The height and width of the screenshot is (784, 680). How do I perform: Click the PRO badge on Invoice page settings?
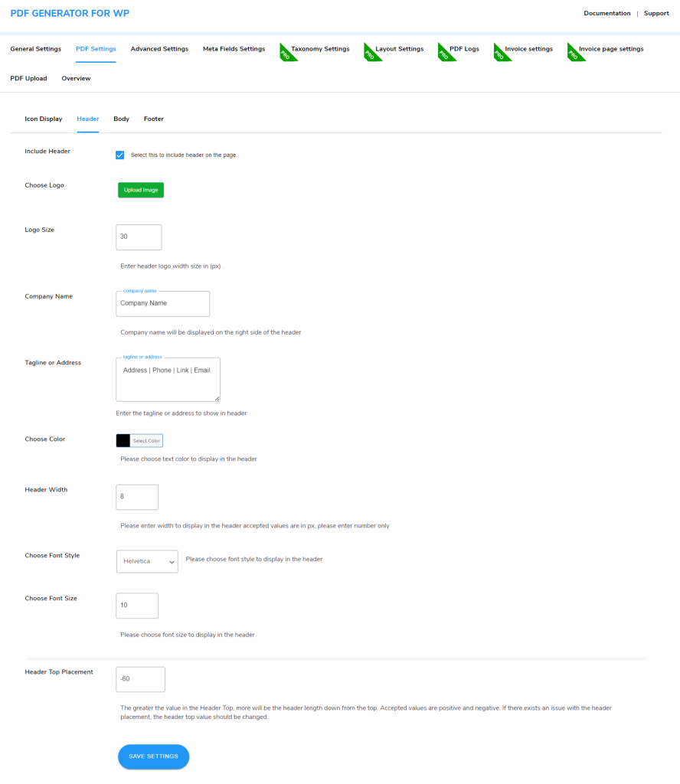573,52
